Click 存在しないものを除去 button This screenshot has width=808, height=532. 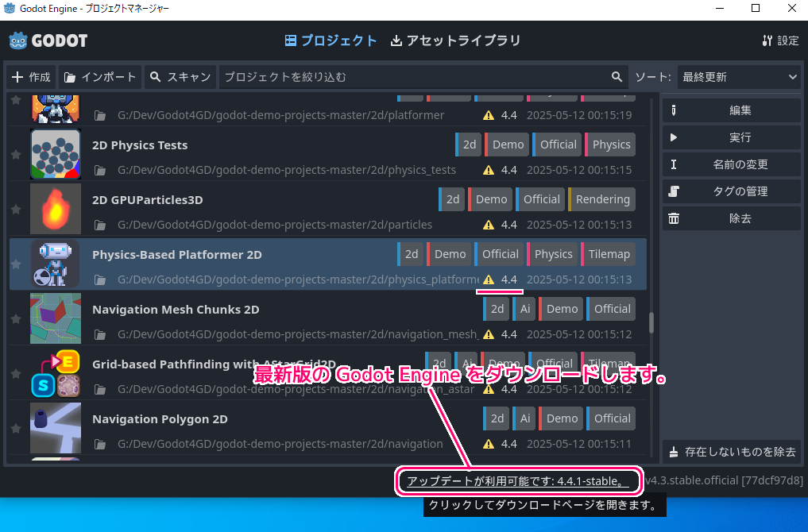pyautogui.click(x=732, y=452)
